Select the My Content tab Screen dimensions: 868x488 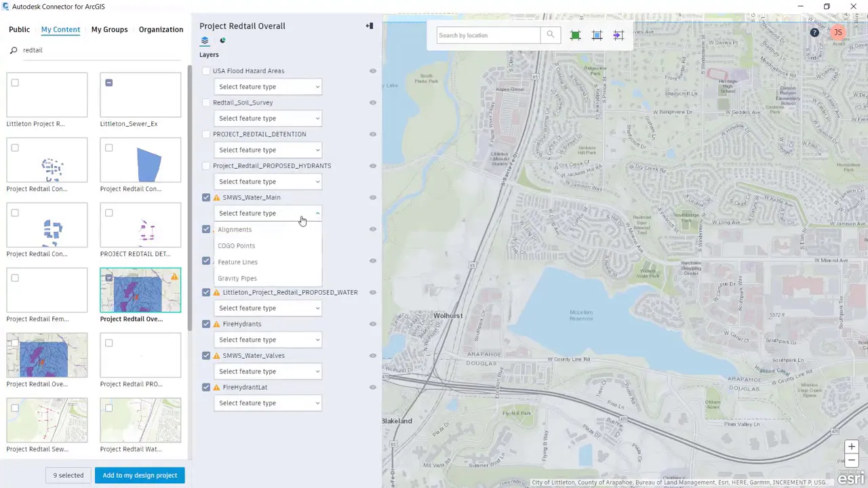click(x=60, y=30)
